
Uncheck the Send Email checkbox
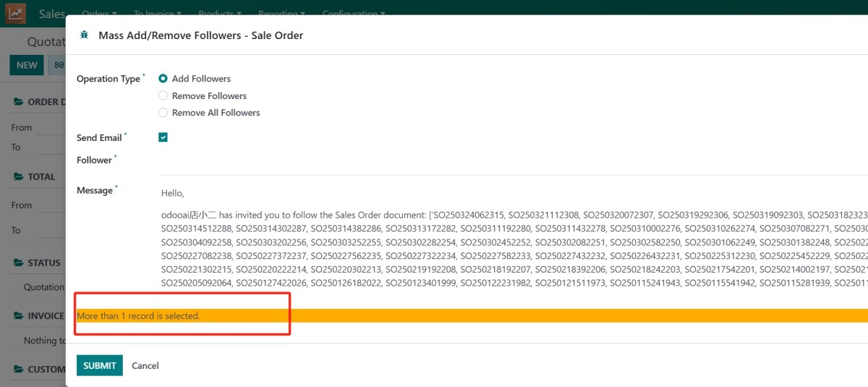(x=163, y=137)
